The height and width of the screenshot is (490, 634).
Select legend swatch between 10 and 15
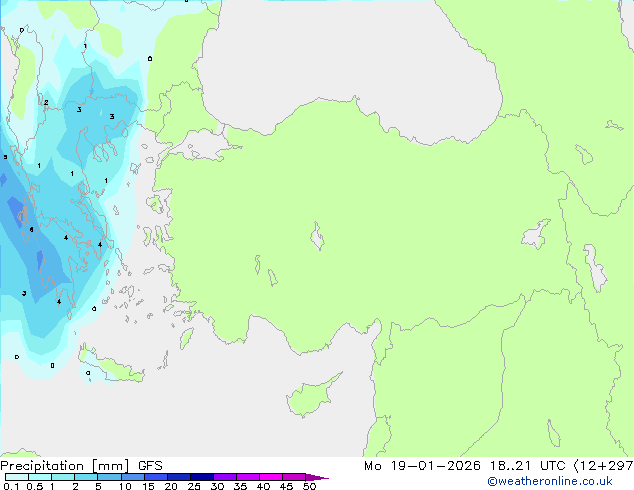pos(132,477)
